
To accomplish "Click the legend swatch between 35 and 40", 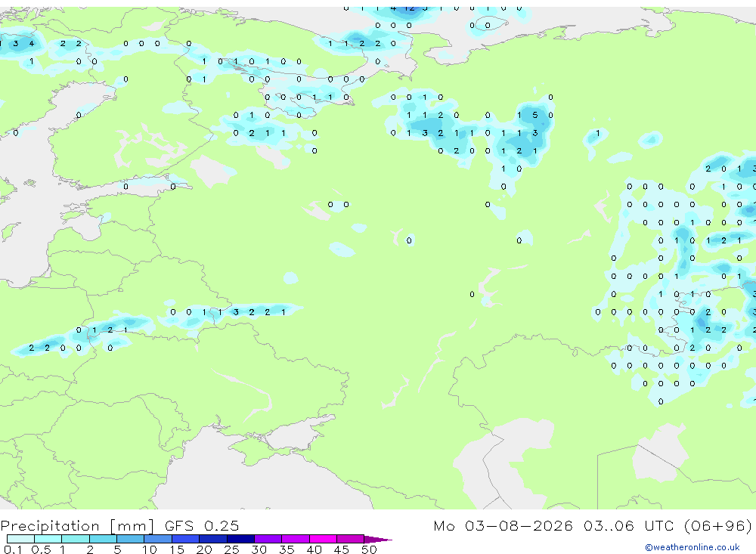I will [295, 539].
